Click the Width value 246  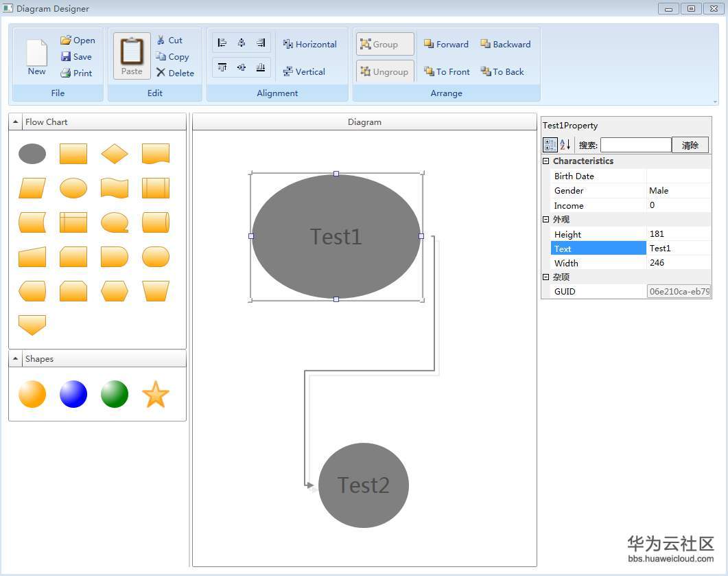pyautogui.click(x=679, y=263)
